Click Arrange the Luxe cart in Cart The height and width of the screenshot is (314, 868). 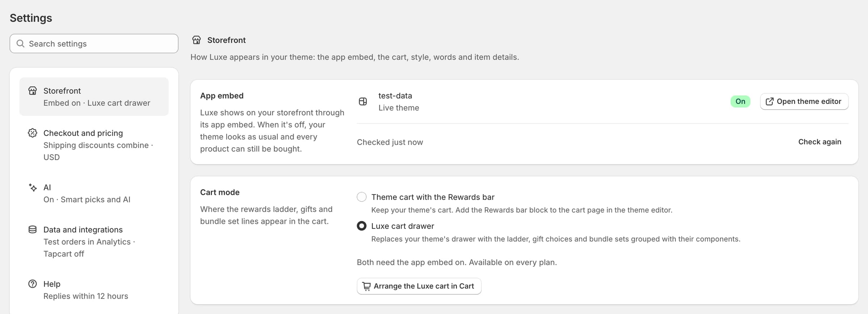pos(419,286)
